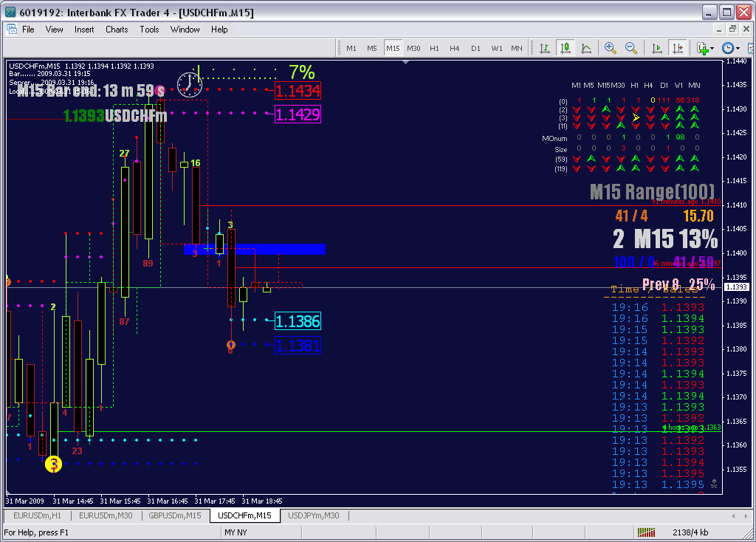Click the M15 Range(100) label

tap(653, 192)
